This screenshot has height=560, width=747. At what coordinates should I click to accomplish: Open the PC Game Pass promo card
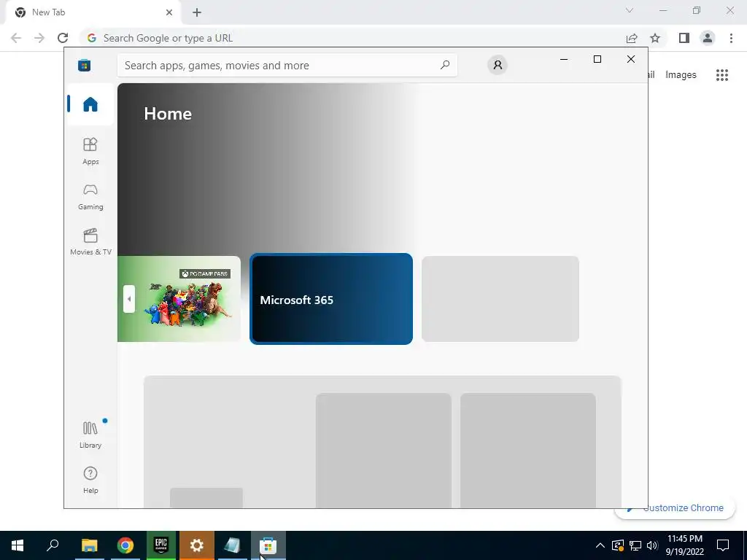179,299
